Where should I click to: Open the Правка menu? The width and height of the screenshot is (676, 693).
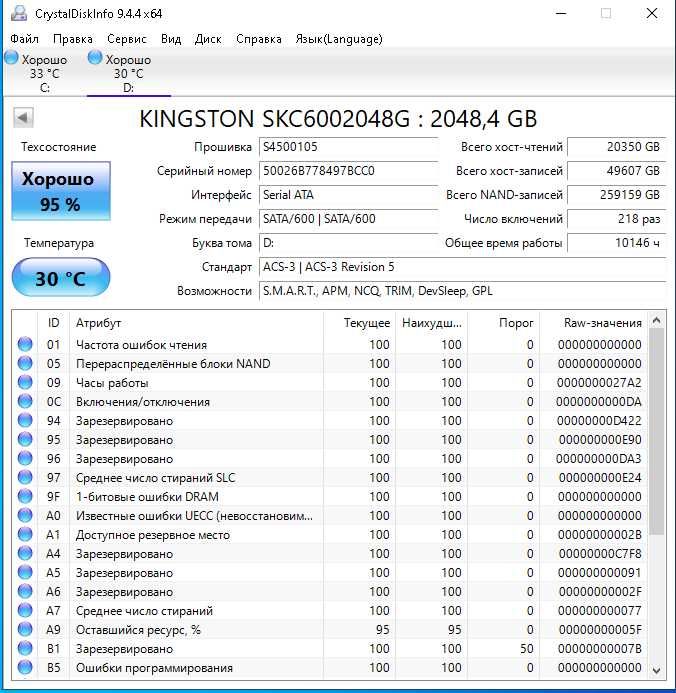coord(72,39)
